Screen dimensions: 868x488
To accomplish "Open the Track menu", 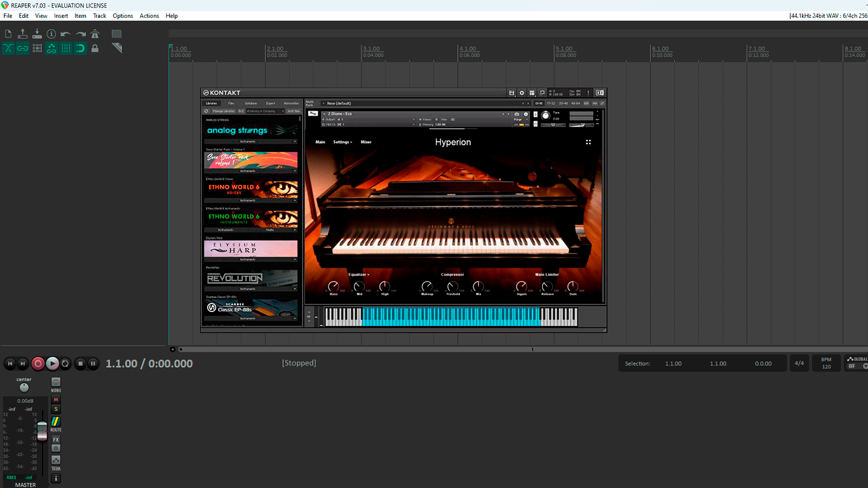I will (x=100, y=16).
